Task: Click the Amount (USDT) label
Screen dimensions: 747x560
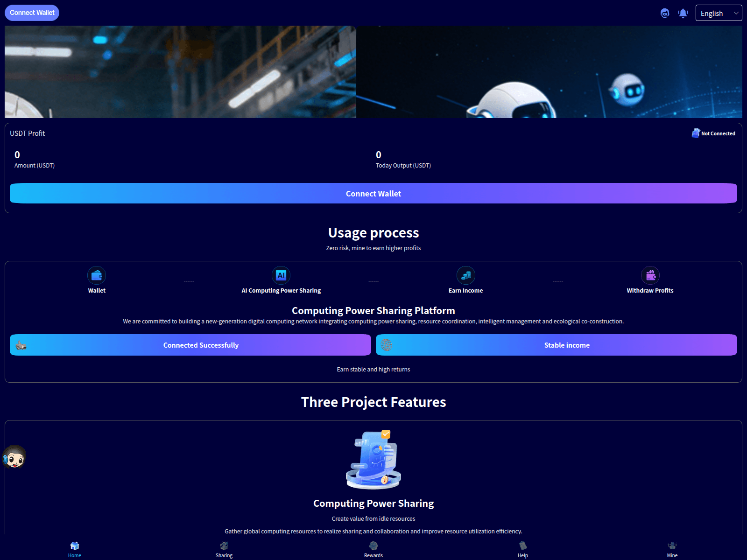Action: 35,166
